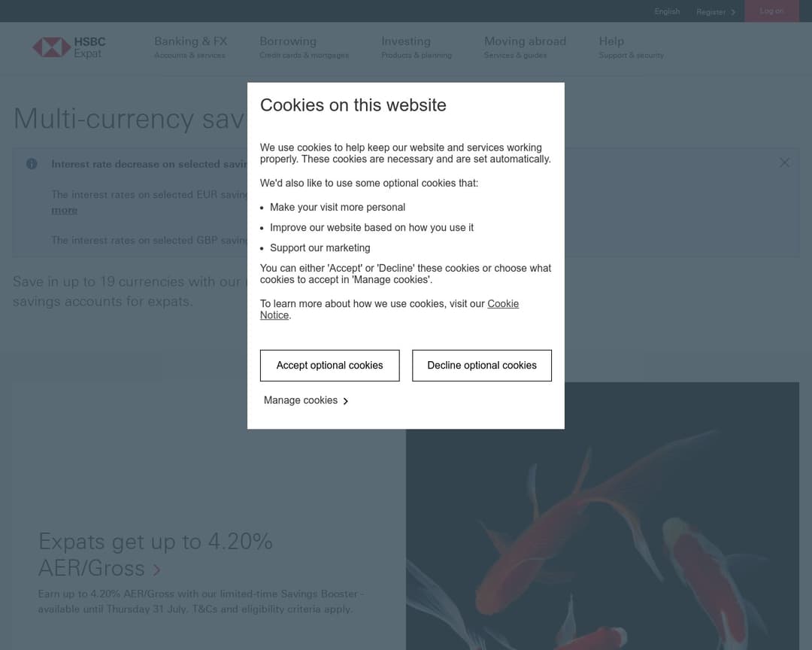The height and width of the screenshot is (650, 812).
Task: Click the red chevron after AER/Gross
Action: point(157,570)
